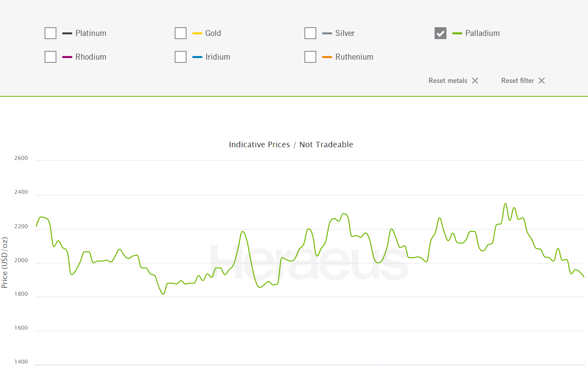This screenshot has width=588, height=366.
Task: Check the Iridium checkbox
Action: tap(181, 57)
